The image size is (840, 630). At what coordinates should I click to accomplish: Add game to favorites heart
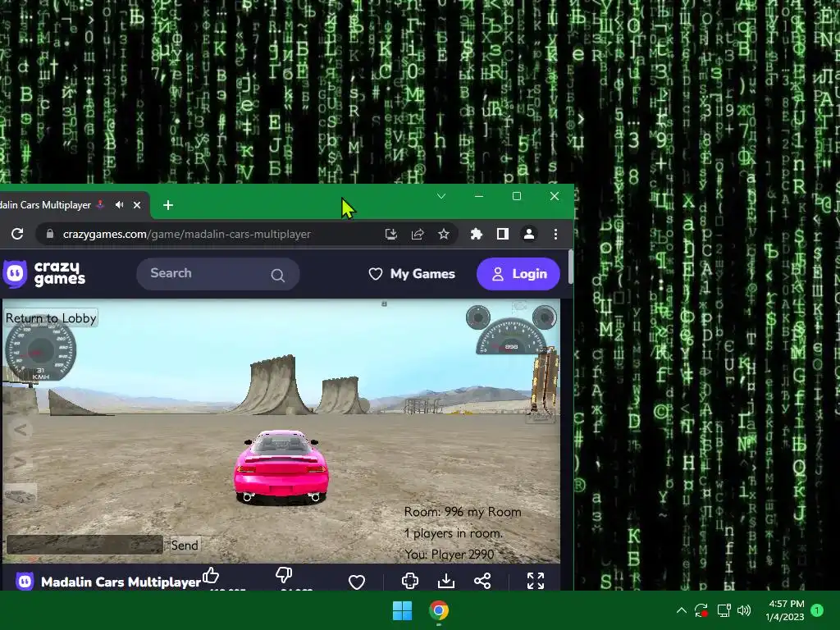(x=357, y=582)
